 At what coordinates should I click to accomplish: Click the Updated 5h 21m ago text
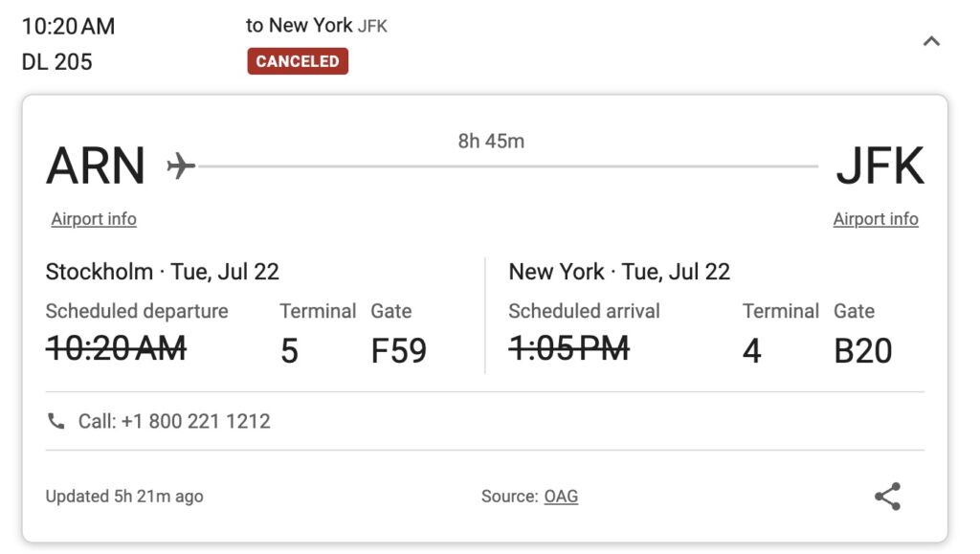[x=124, y=496]
